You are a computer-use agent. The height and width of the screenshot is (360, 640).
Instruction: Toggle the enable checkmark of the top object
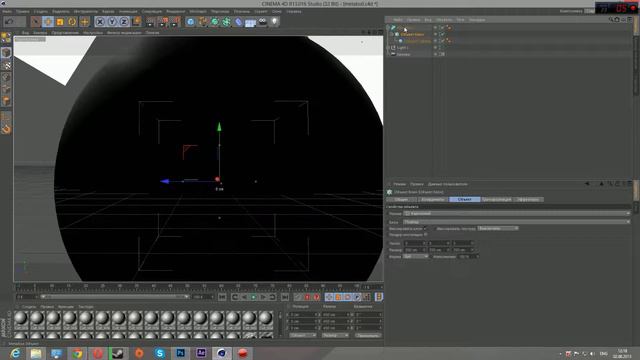442,27
